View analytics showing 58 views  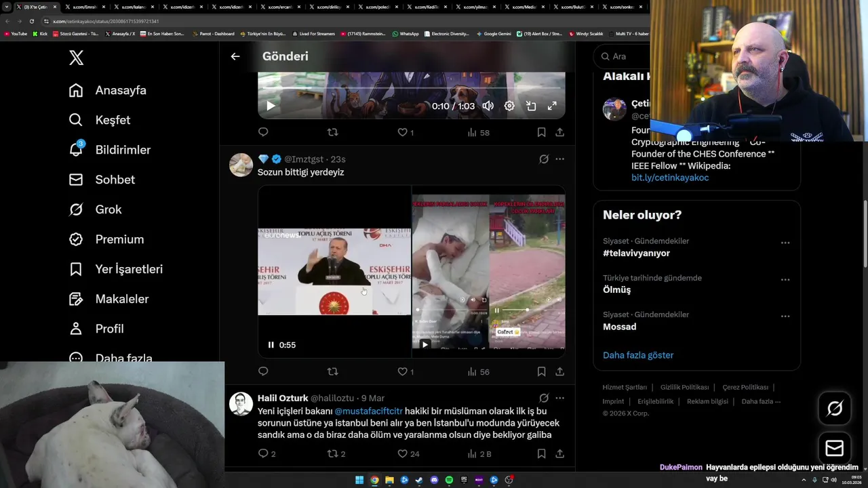point(478,132)
